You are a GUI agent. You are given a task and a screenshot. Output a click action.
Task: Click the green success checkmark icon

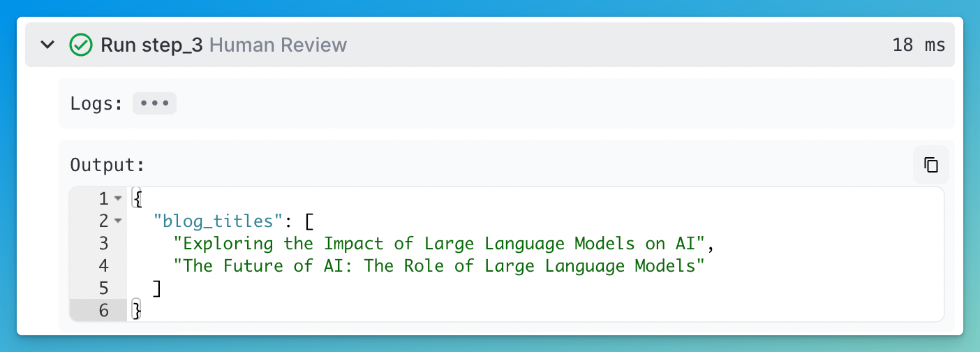tap(81, 45)
